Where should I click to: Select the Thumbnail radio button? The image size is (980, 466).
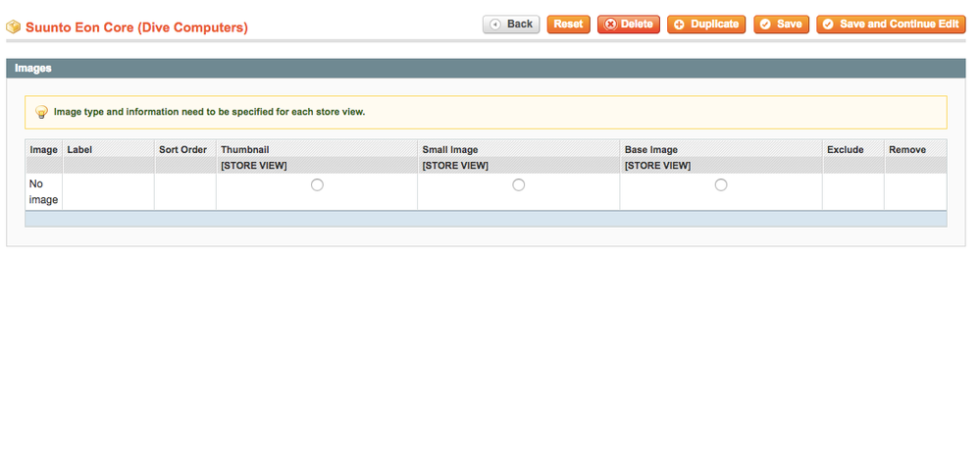(317, 185)
